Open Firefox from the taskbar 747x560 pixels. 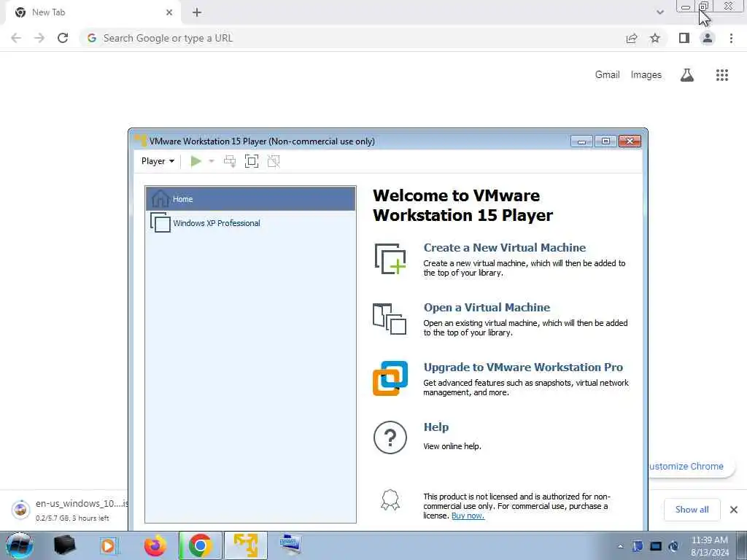pos(155,545)
